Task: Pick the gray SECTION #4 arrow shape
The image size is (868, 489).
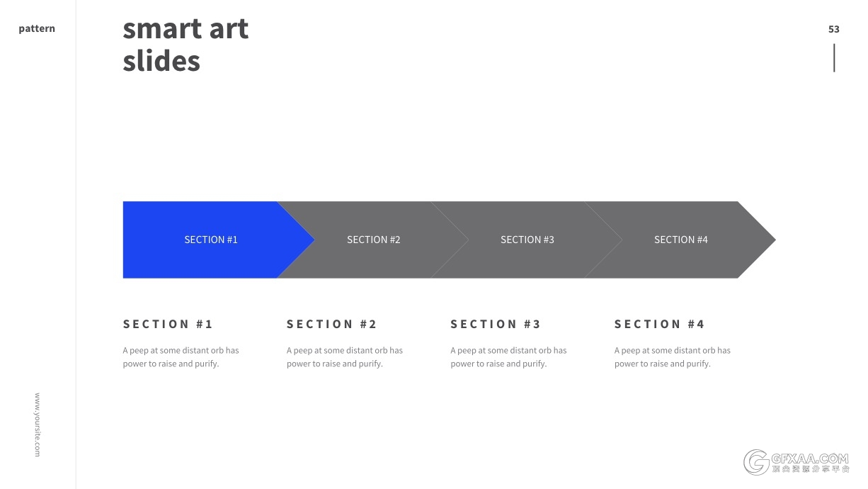Action: coord(681,240)
